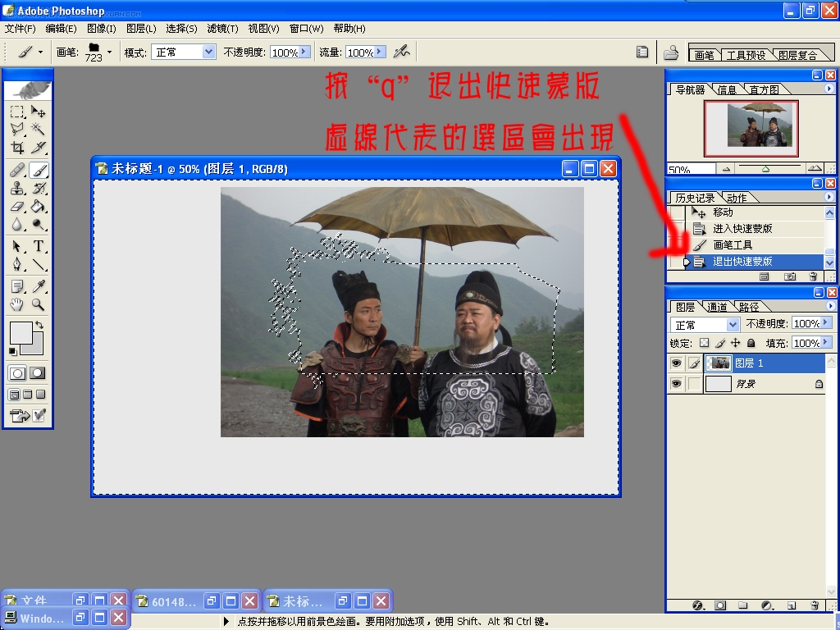Screen dimensions: 840x630
Task: Toggle lock image pixels
Action: tap(720, 343)
